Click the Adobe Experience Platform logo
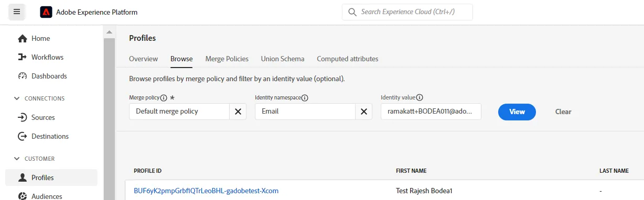644x200 pixels. [46, 12]
